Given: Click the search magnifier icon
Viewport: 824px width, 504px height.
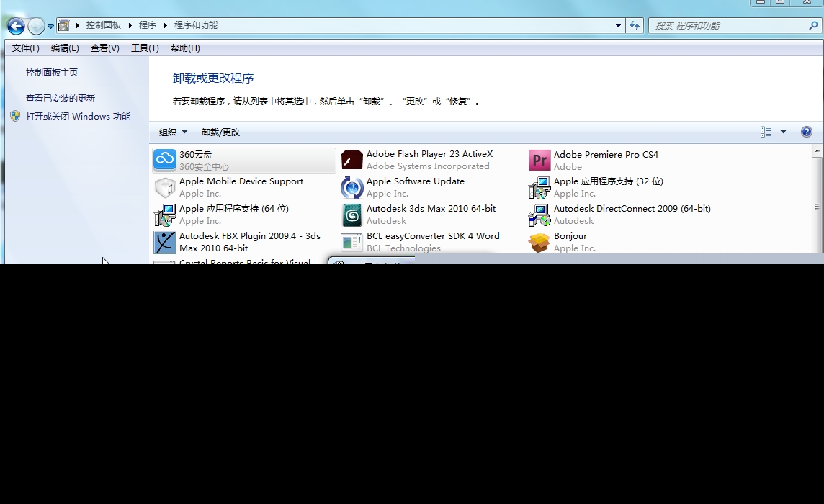Looking at the screenshot, I should [x=813, y=25].
